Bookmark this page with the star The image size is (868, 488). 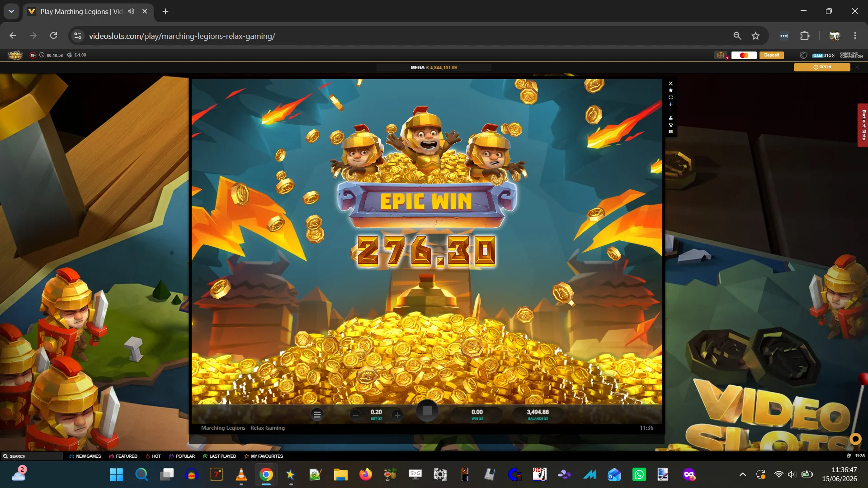point(756,36)
